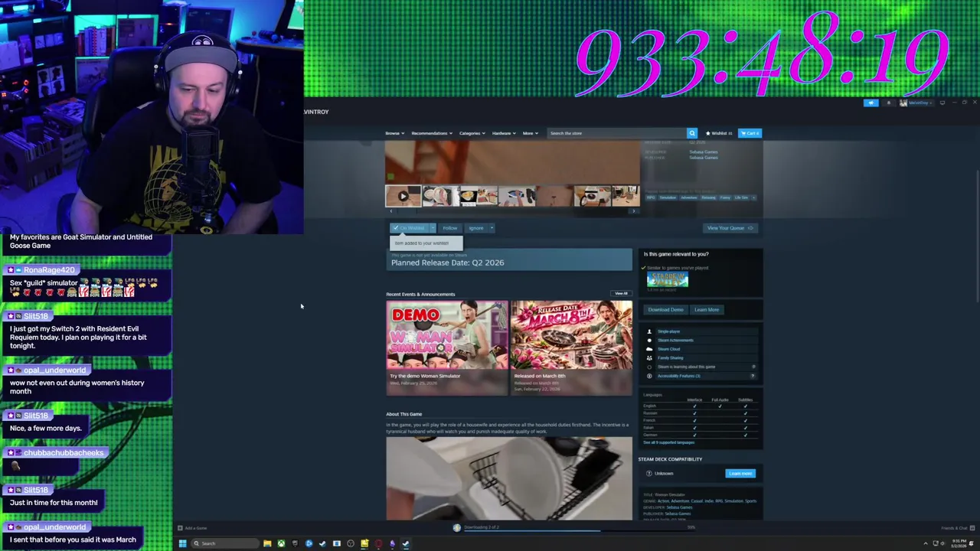Click the Family Sharing icon
The width and height of the screenshot is (980, 551).
pos(649,358)
